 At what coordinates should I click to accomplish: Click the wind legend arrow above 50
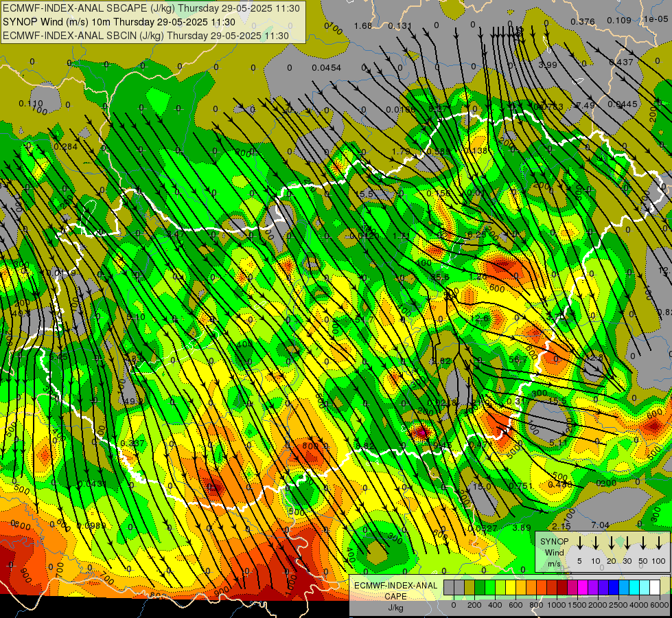point(643,542)
